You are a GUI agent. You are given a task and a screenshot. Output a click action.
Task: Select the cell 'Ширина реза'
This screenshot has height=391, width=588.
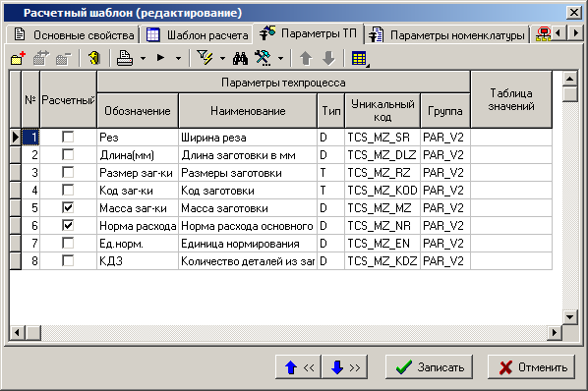(248, 138)
